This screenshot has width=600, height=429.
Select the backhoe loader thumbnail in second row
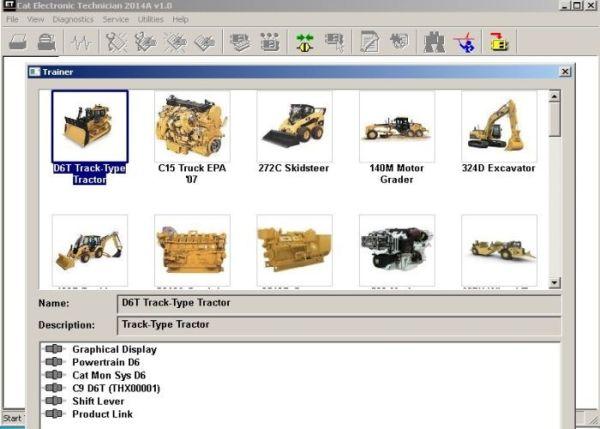point(90,250)
